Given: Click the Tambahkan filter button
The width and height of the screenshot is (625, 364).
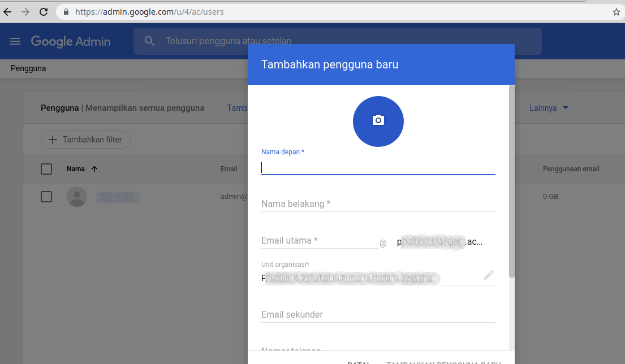Looking at the screenshot, I should tap(85, 140).
